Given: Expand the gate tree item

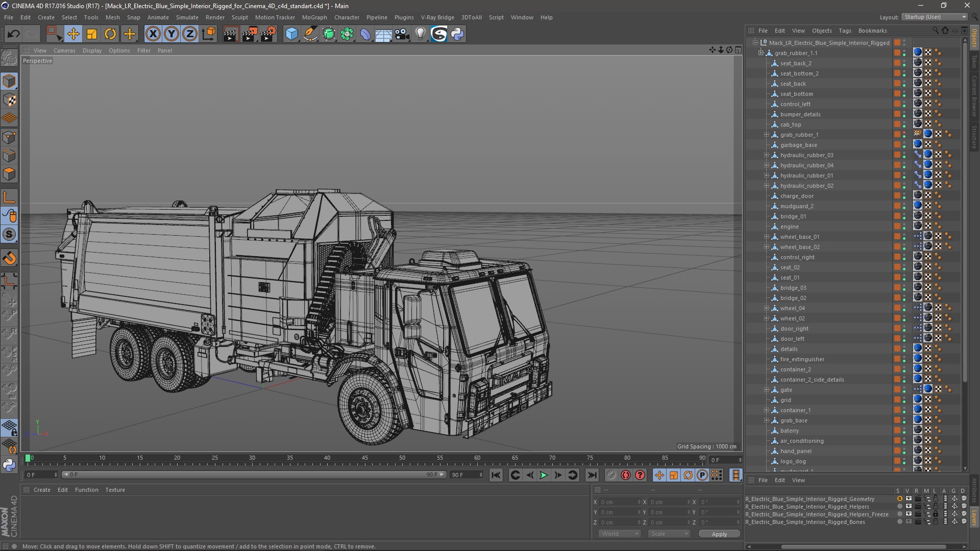Looking at the screenshot, I should (766, 390).
